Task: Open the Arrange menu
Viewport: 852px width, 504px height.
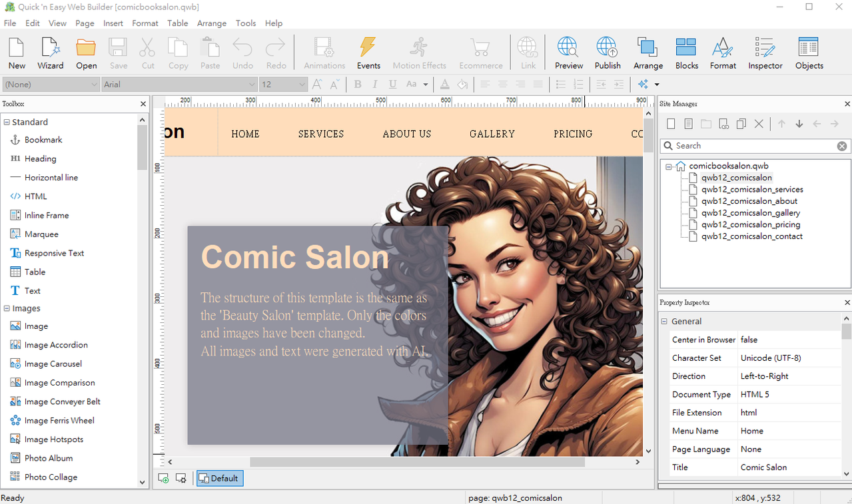Action: (x=211, y=23)
